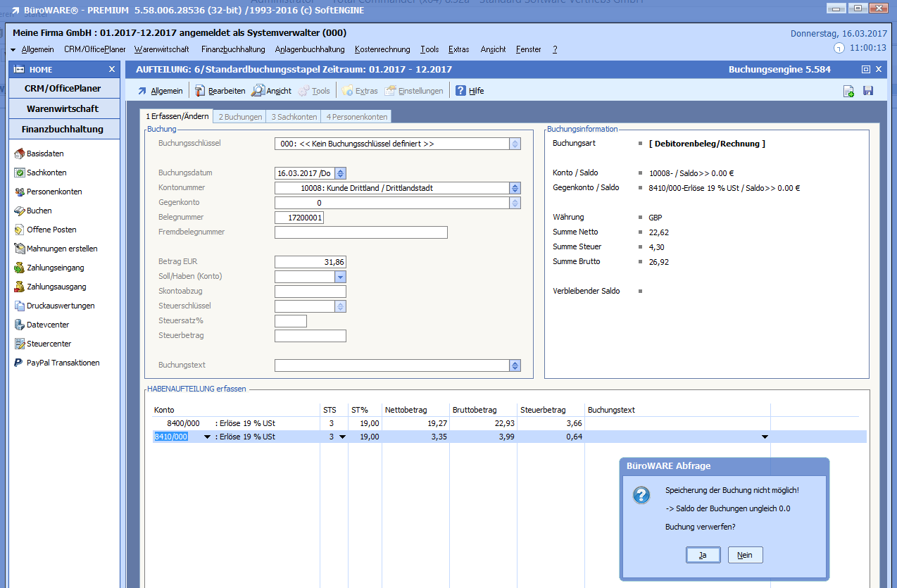Open Basisdaten in the sidebar

click(45, 154)
